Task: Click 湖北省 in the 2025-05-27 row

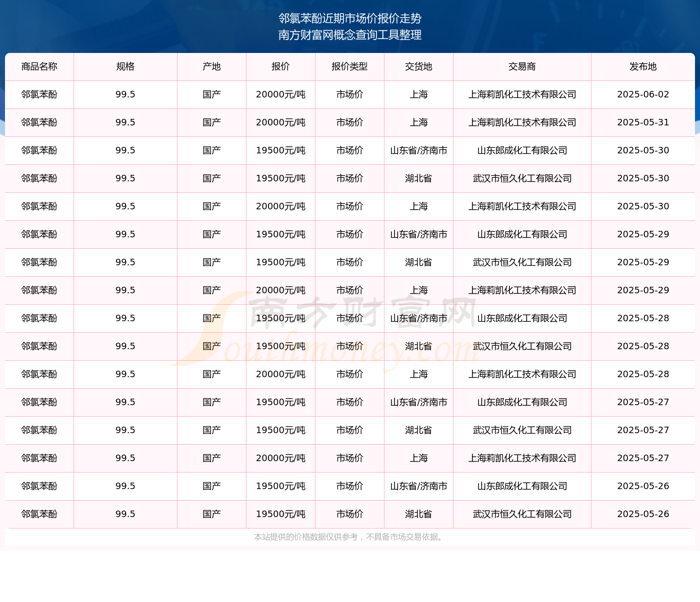Action: coord(419,430)
